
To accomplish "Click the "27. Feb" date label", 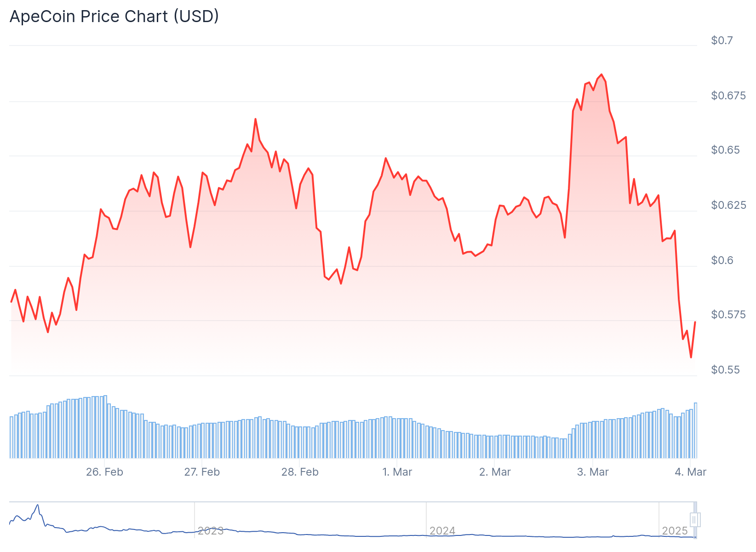I will coord(202,472).
